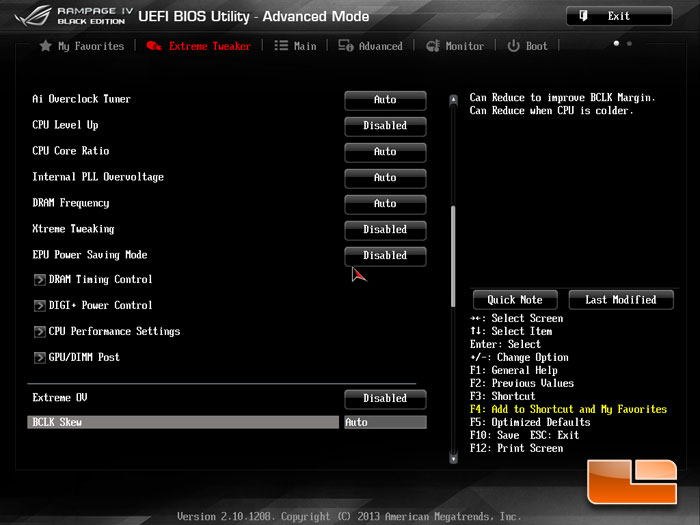Click the Exit button
The width and height of the screenshot is (700, 525).
point(619,16)
